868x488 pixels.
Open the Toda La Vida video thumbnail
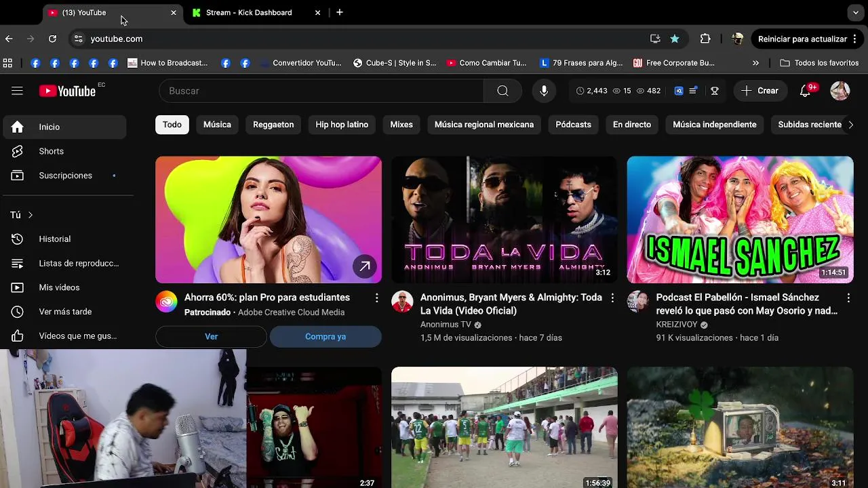tap(505, 220)
